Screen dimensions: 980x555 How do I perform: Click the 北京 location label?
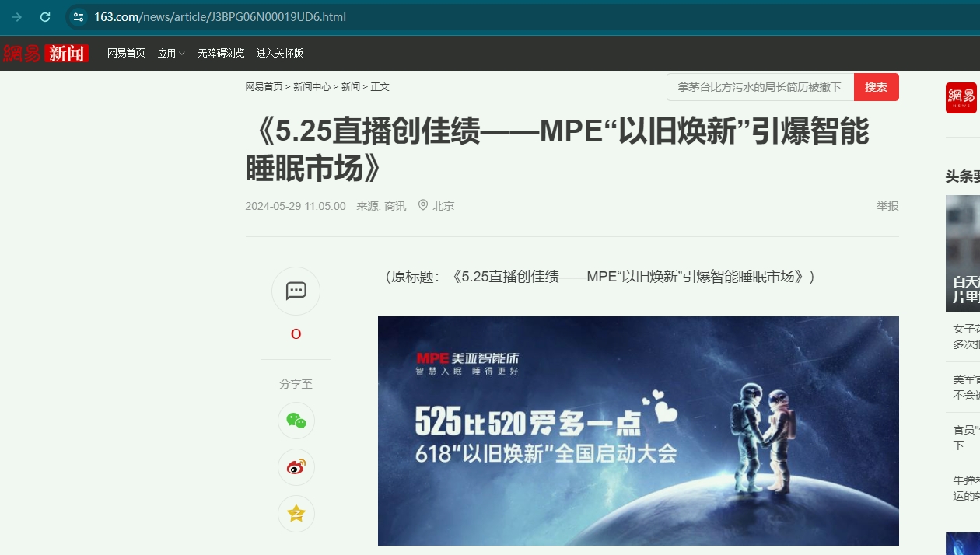tap(443, 206)
